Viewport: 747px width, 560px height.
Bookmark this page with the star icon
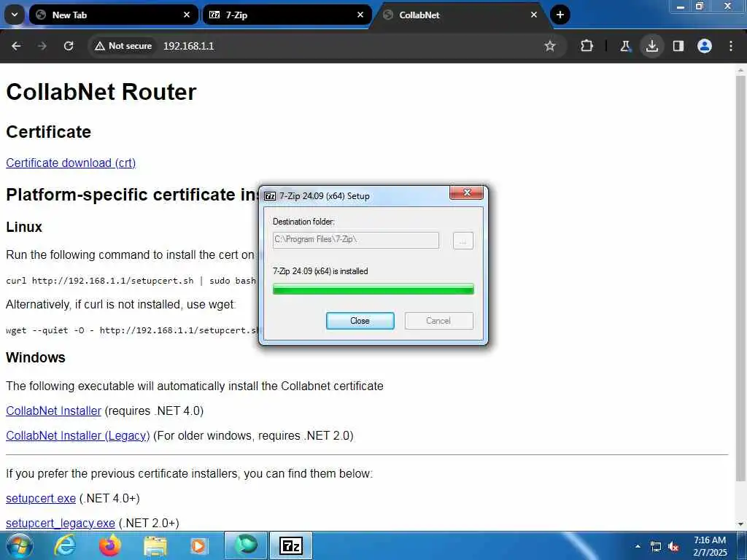pyautogui.click(x=550, y=46)
